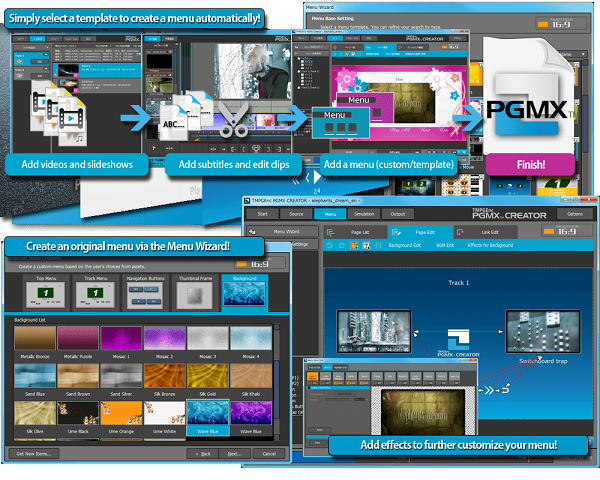
Task: Open the Navigation Buttons category
Action: 145,292
